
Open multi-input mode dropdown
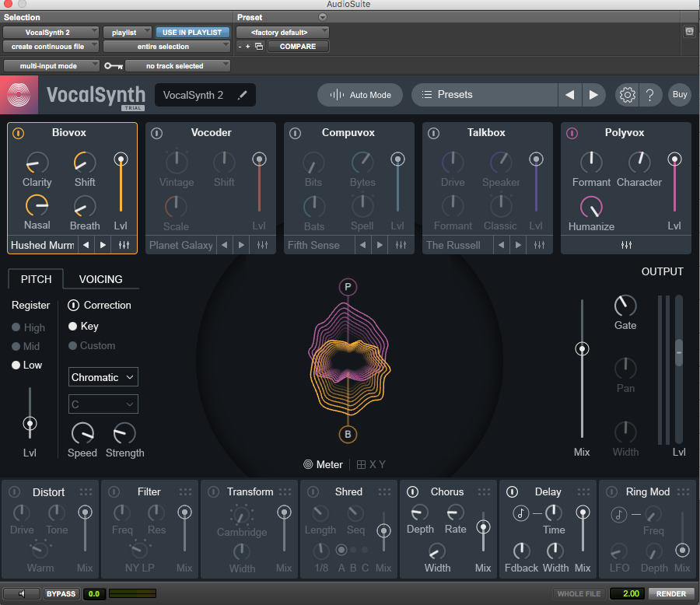pos(51,65)
